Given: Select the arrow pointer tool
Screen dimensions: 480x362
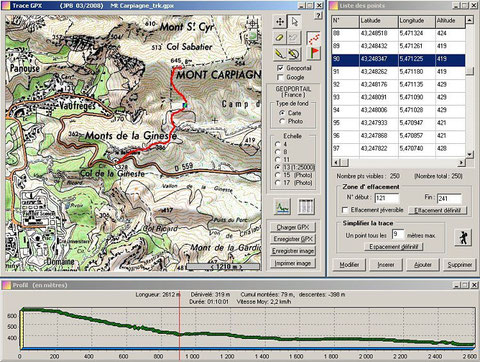Looking at the screenshot, I should click(294, 22).
